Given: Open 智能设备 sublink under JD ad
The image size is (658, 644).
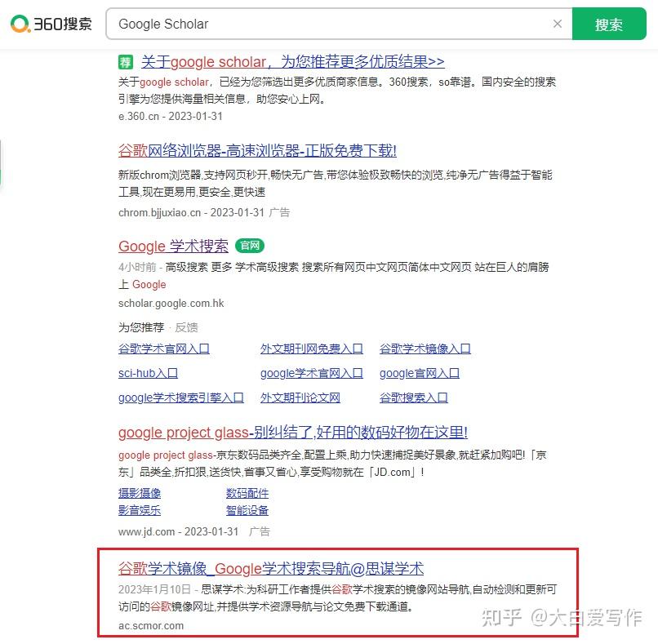Looking at the screenshot, I should [x=247, y=510].
